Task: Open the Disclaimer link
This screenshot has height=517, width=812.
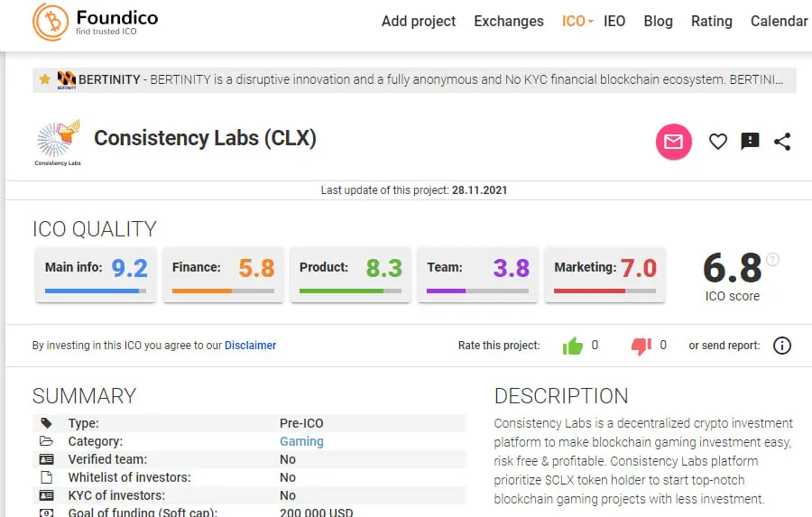Action: pyautogui.click(x=250, y=346)
